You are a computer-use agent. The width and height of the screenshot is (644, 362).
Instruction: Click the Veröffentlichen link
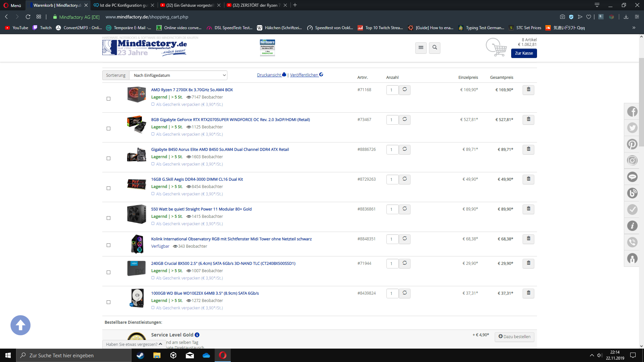(307, 75)
